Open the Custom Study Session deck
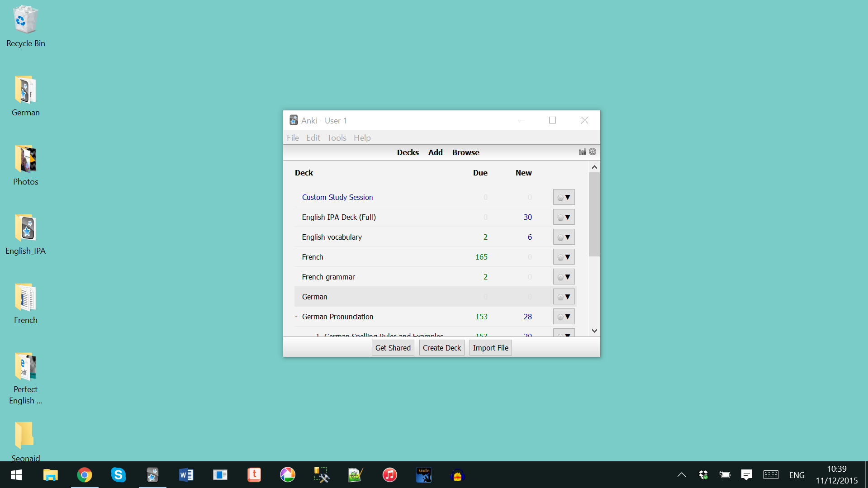Screen dimensions: 868x488 pyautogui.click(x=337, y=197)
